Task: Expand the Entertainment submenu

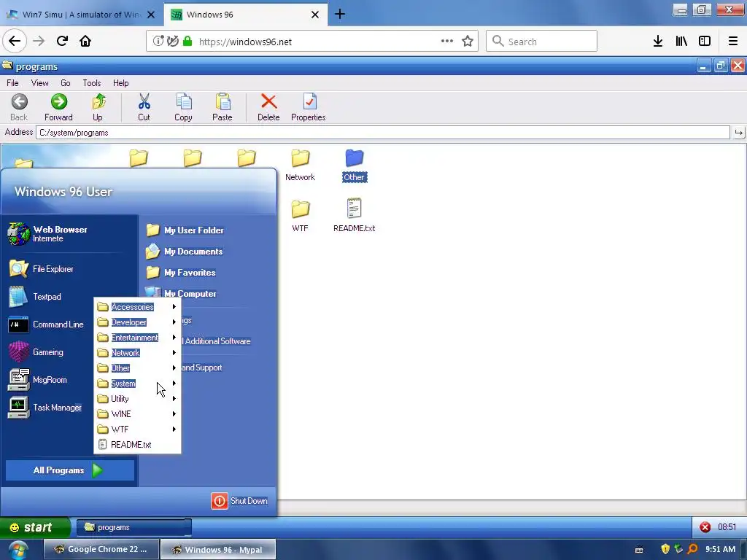Action: 137,338
